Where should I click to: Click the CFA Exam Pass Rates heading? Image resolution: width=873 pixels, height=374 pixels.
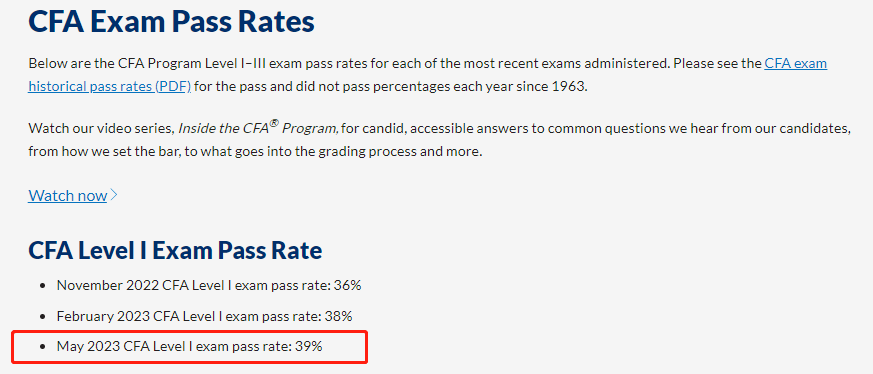(x=171, y=23)
